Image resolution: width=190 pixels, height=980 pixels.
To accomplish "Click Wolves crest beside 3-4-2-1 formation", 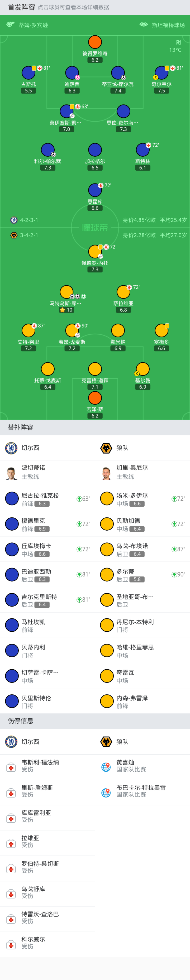I will [14, 235].
